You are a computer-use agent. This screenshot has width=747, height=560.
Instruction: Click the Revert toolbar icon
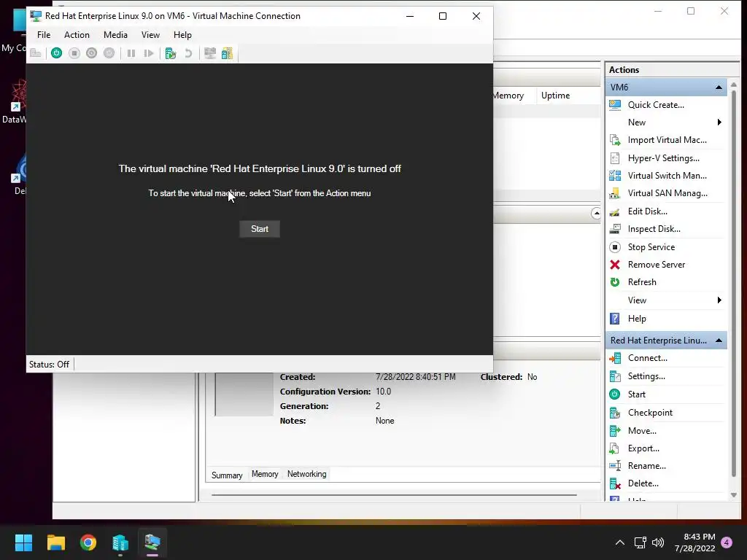pos(188,53)
